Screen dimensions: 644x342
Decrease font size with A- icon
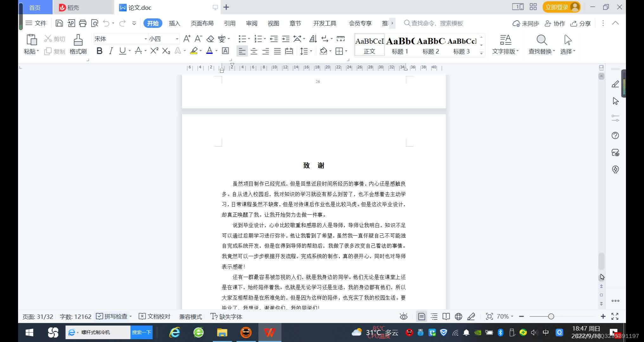[198, 39]
